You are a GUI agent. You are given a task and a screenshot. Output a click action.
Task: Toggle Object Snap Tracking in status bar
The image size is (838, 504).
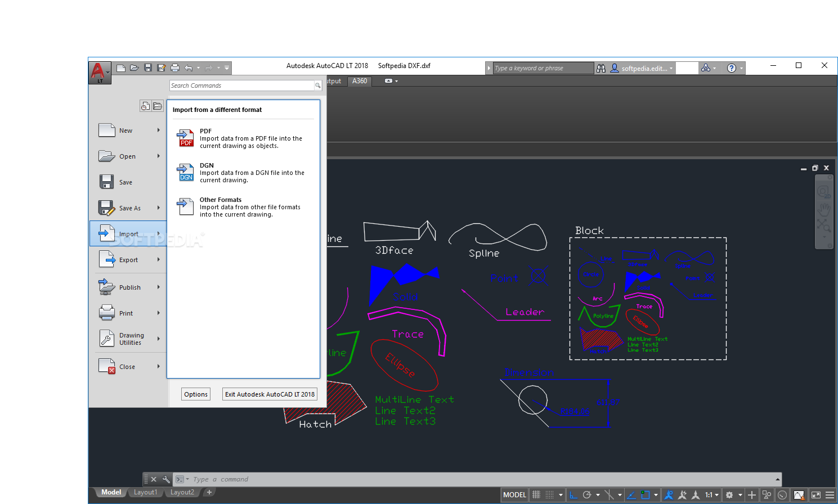click(631, 495)
